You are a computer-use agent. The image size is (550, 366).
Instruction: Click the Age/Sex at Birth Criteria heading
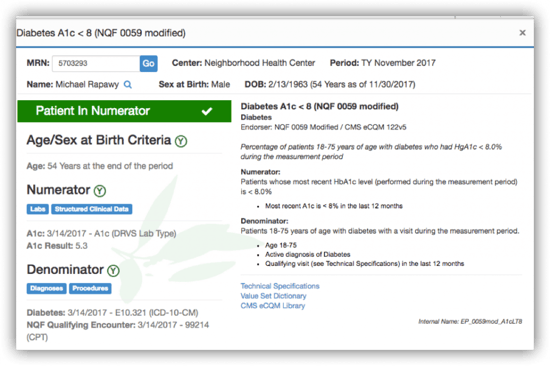tap(99, 140)
